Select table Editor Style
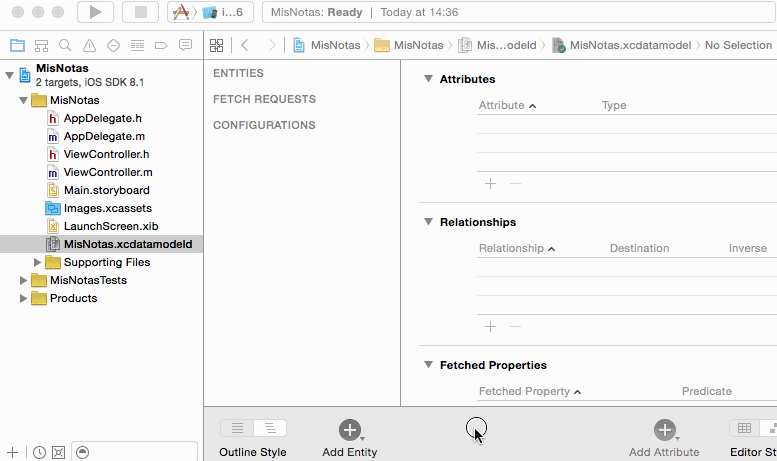The width and height of the screenshot is (777, 461). click(744, 428)
